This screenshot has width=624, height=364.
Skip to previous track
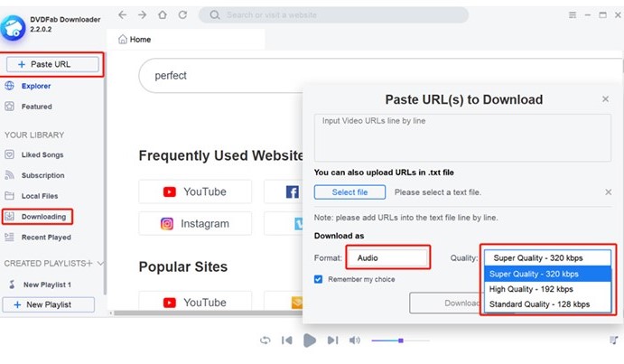coord(287,341)
